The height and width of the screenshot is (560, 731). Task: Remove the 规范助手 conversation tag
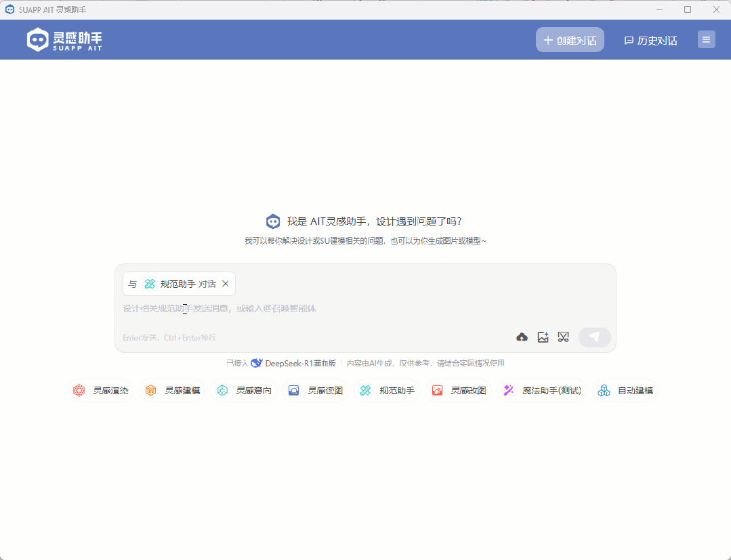pyautogui.click(x=226, y=284)
